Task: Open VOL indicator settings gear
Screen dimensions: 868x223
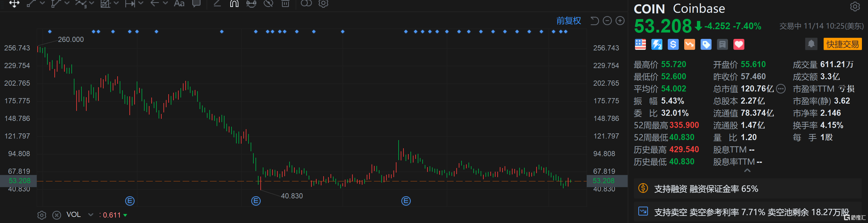Action: (42, 215)
